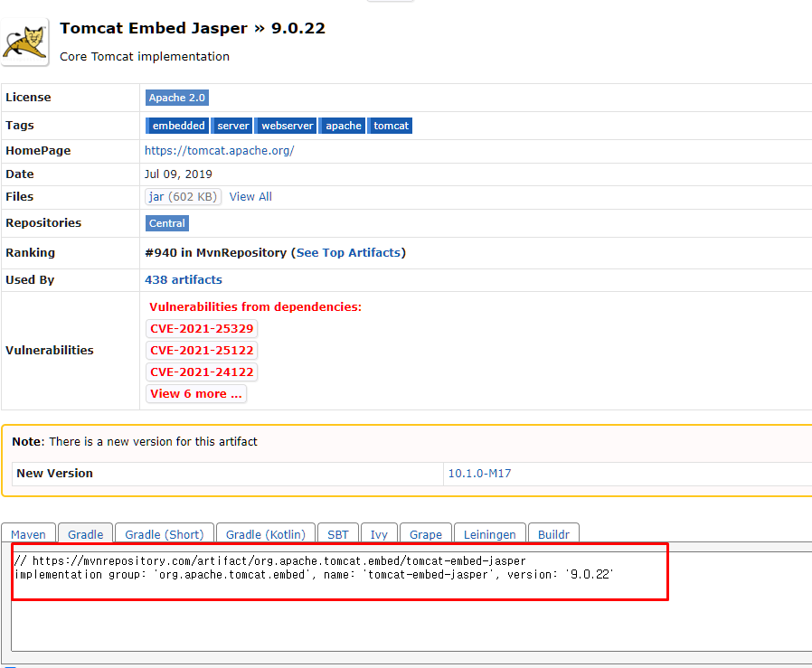Switch to the Leiningen tab
Image resolution: width=812 pixels, height=668 pixels.
pos(489,533)
